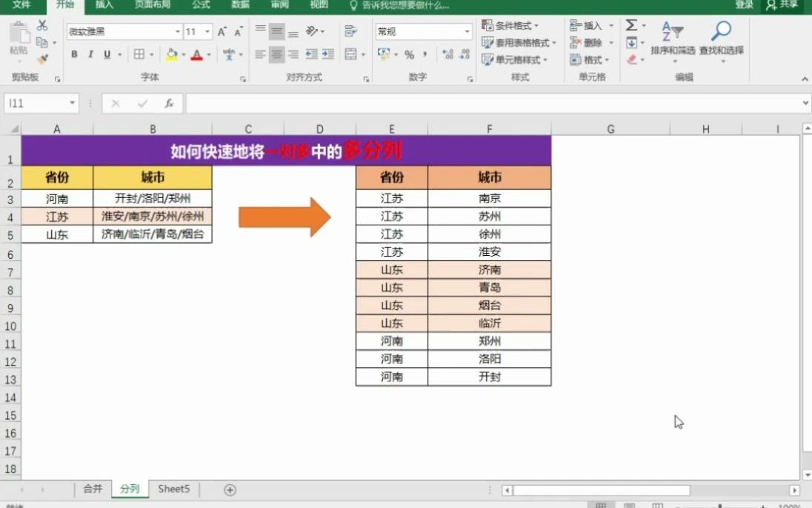Apply Merge and Center alignment icon
The height and width of the screenshot is (508, 812).
[x=349, y=53]
